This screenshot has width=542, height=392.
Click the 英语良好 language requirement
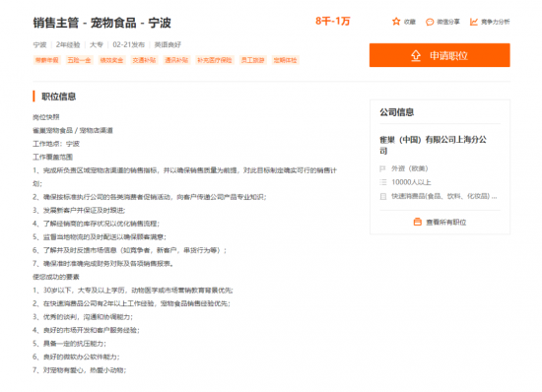168,44
